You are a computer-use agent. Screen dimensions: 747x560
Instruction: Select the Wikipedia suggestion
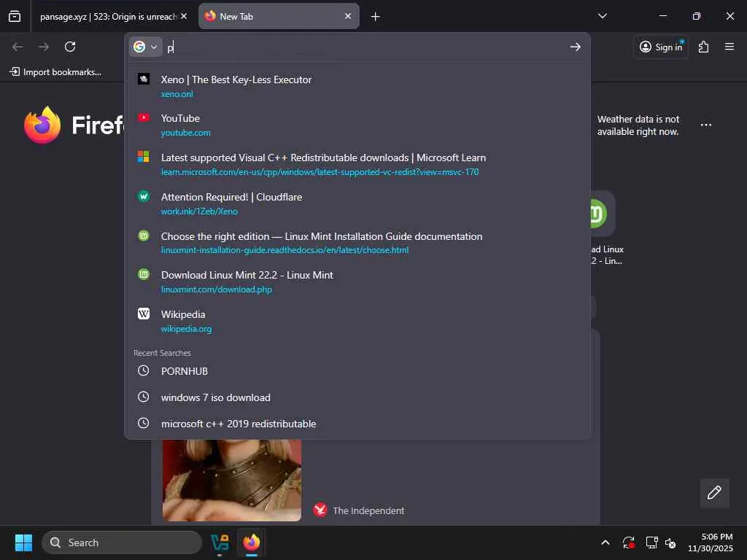pyautogui.click(x=357, y=321)
